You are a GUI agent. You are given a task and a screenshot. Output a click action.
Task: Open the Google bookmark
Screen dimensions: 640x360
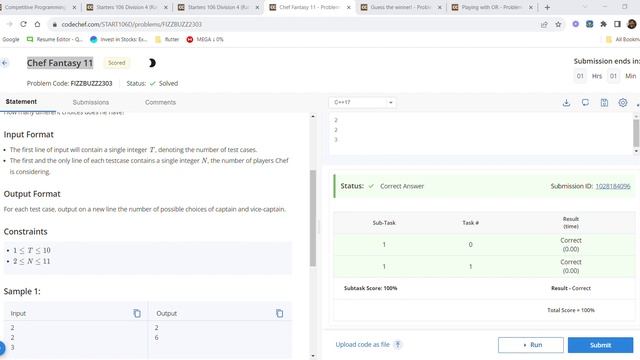[x=11, y=39]
